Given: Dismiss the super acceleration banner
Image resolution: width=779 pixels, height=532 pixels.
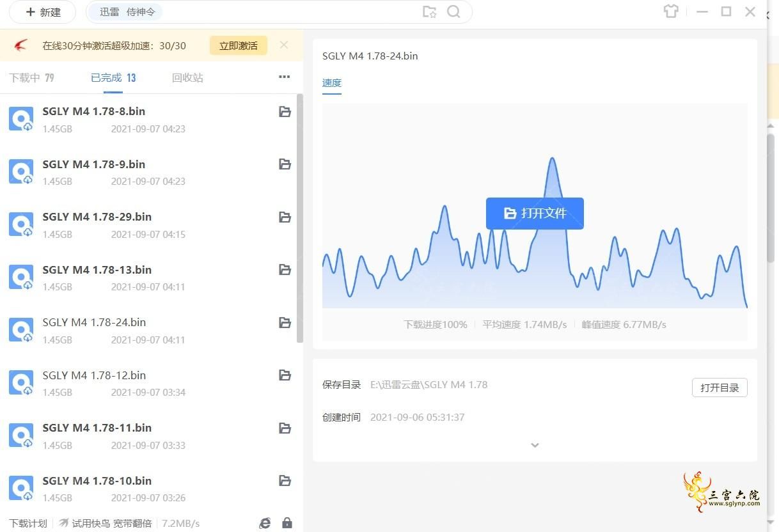Looking at the screenshot, I should (x=284, y=45).
